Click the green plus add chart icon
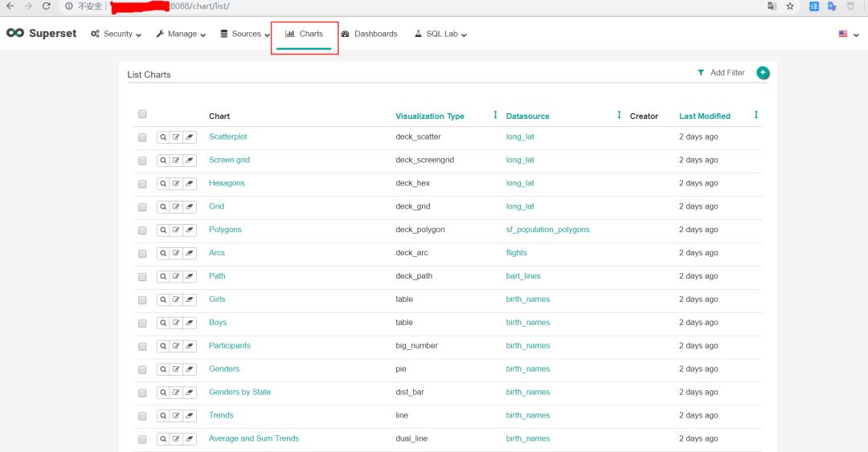 coord(763,73)
